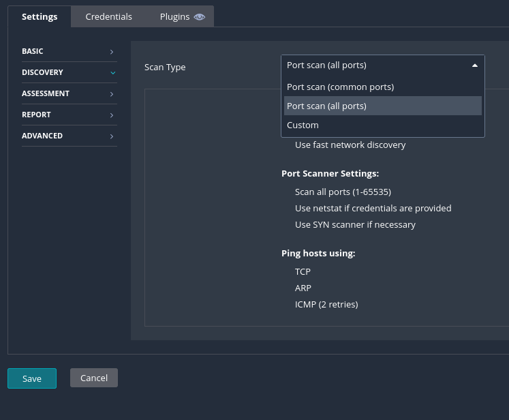
Task: Pick the Custom scan type option
Action: pos(303,125)
